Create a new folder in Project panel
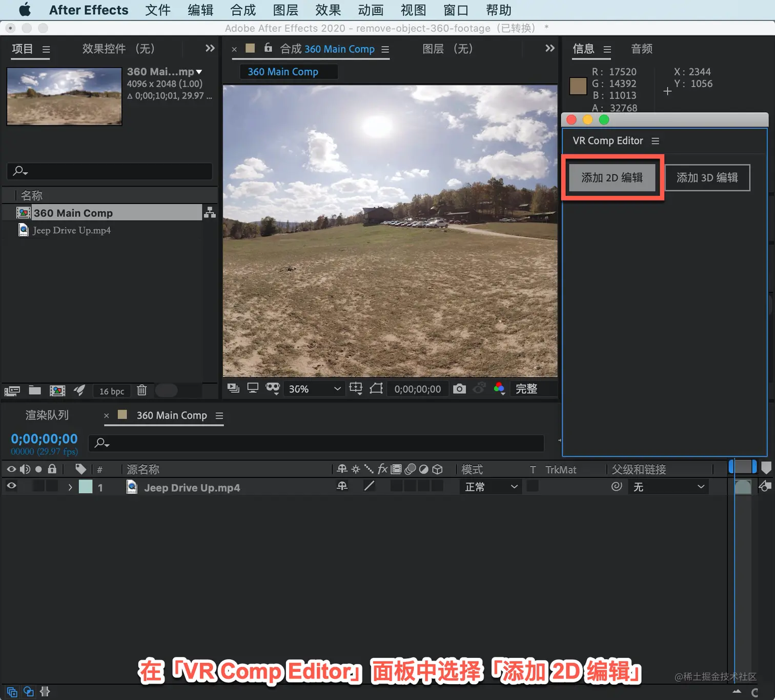The width and height of the screenshot is (775, 700). click(35, 390)
